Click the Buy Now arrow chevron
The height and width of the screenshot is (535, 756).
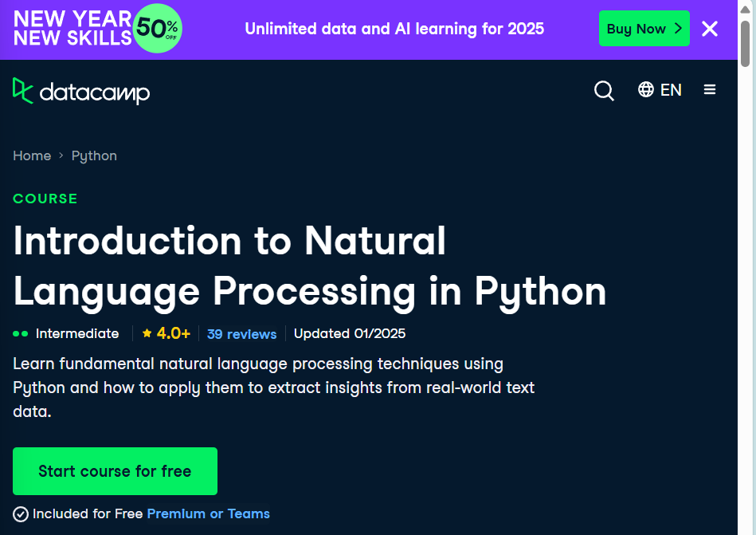point(678,29)
